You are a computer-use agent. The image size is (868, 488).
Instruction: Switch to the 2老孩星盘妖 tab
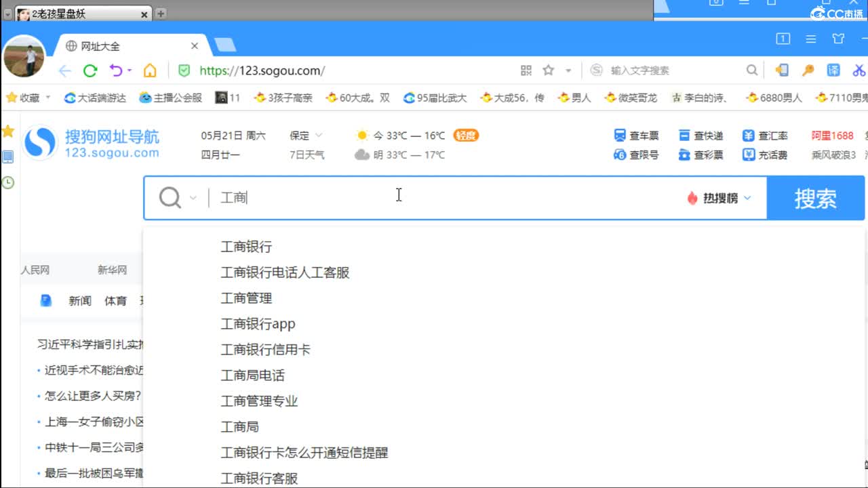(83, 14)
